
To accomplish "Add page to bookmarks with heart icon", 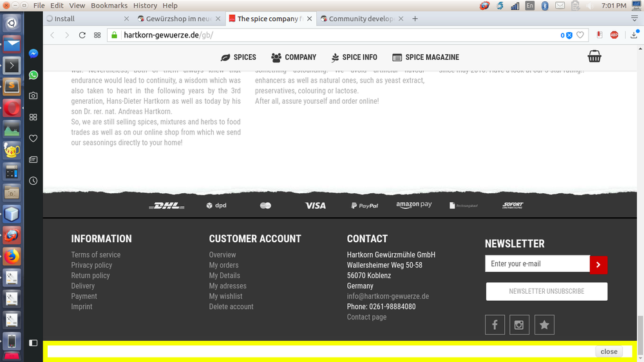I will 580,35.
